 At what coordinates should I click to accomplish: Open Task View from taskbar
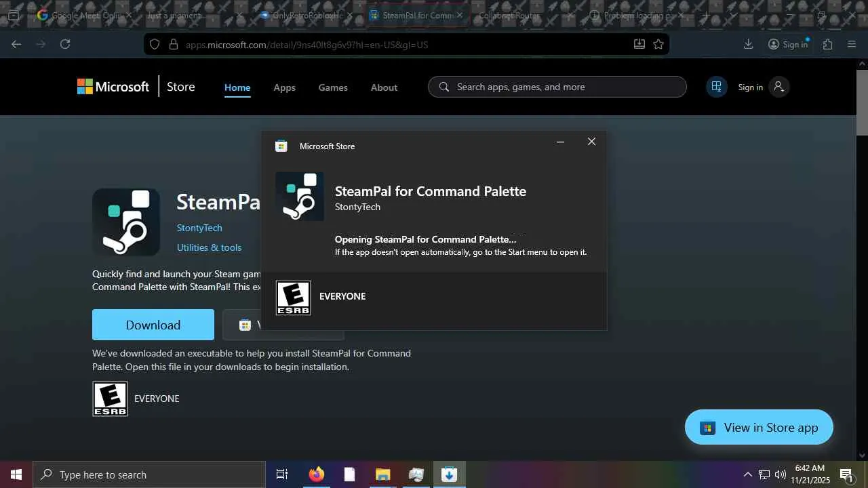(282, 474)
